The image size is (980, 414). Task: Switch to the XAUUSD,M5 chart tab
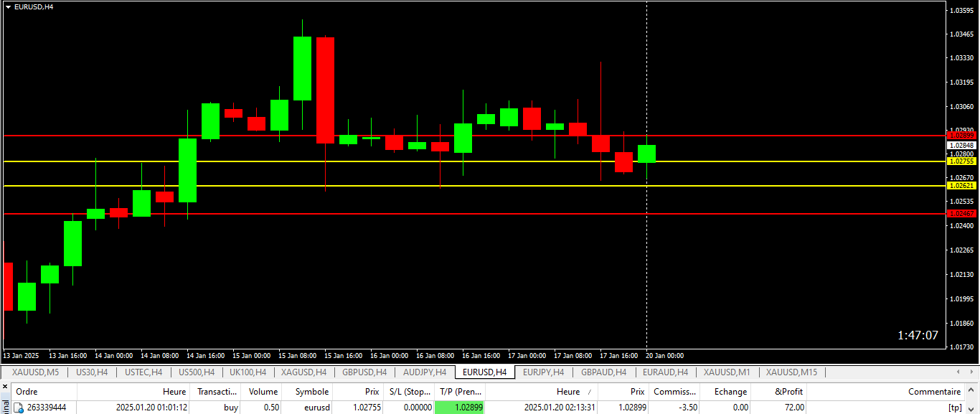35,372
